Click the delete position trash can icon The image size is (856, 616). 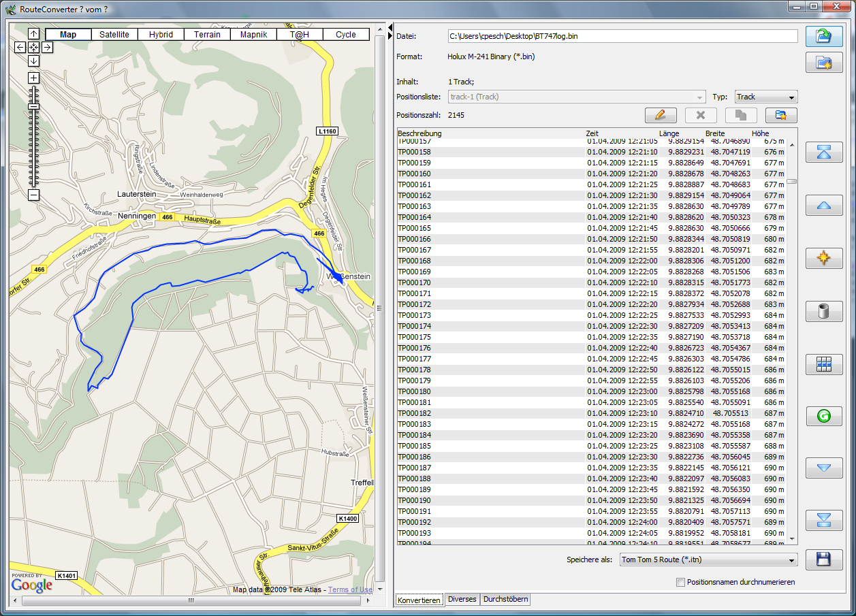(823, 312)
